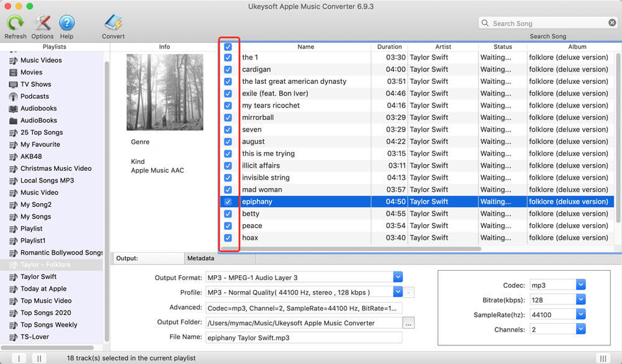This screenshot has height=364, width=622.
Task: Sort tracks by Album column header
Action: [x=577, y=47]
